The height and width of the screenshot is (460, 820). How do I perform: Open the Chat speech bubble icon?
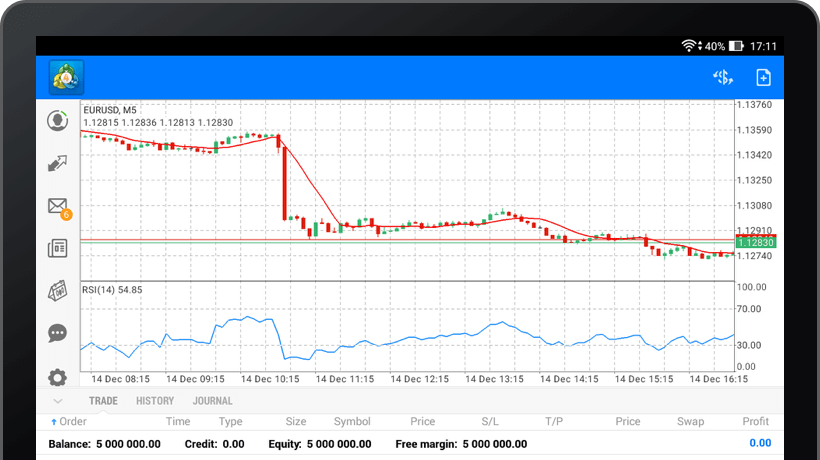(x=58, y=333)
